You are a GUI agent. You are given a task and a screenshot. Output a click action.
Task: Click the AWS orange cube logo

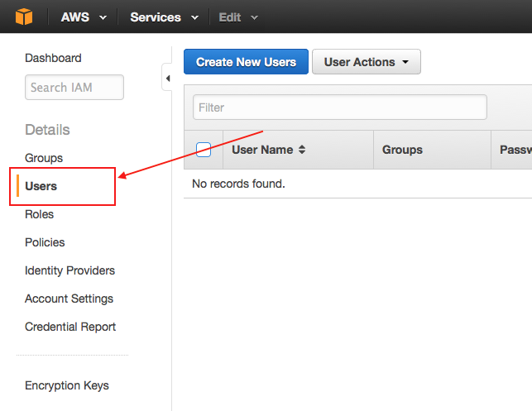(x=26, y=17)
